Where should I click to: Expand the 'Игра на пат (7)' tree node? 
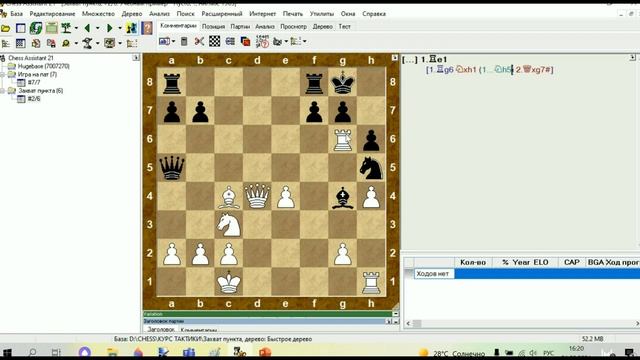(x=3, y=75)
